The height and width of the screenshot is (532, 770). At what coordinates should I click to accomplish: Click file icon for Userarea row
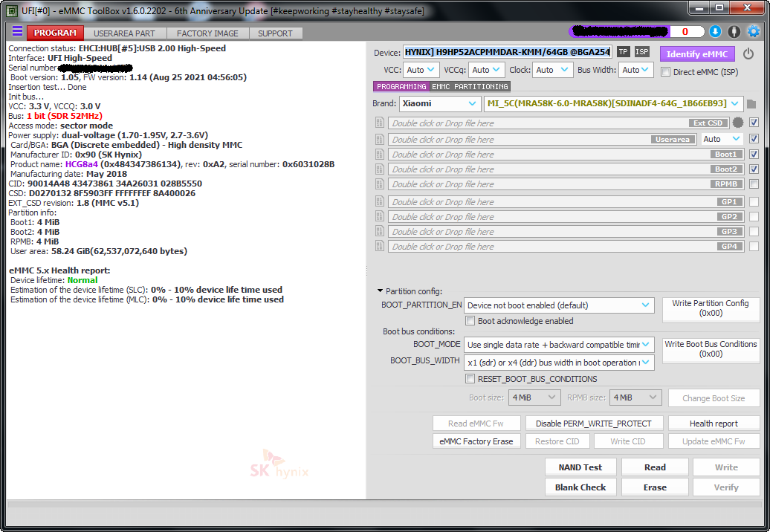click(380, 140)
